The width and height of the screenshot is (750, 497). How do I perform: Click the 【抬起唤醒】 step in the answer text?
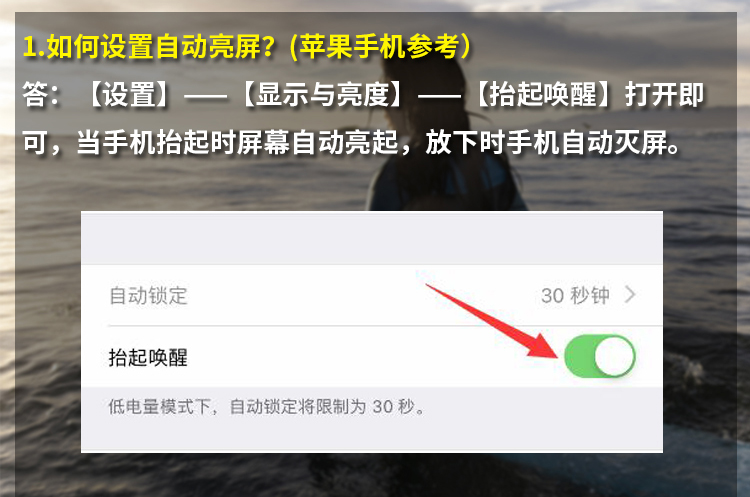pyautogui.click(x=542, y=94)
